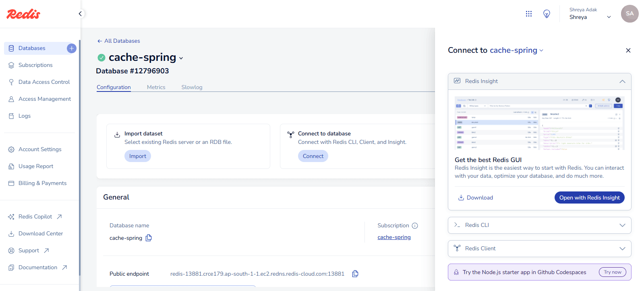644x291 pixels.
Task: Click the Connect to database node icon
Action: [x=291, y=135]
